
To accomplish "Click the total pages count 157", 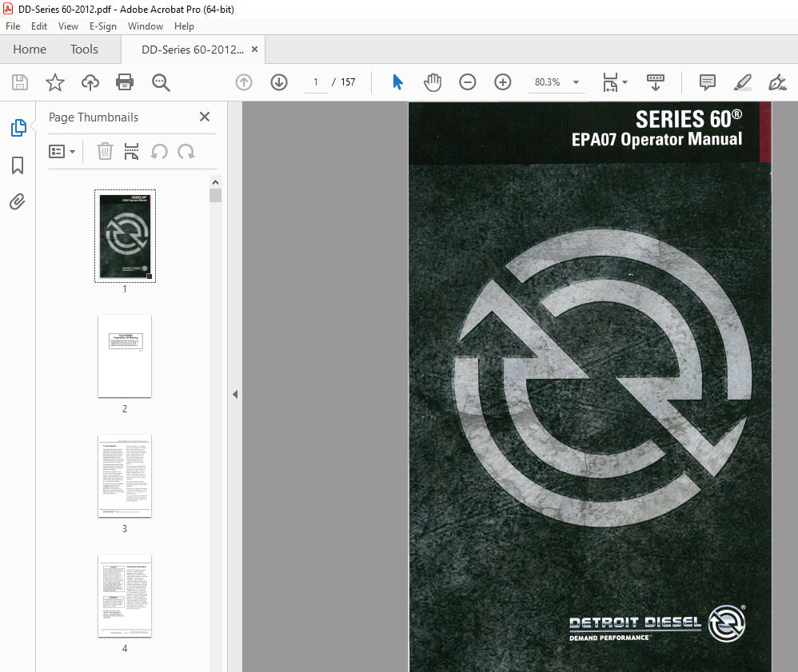I will tap(348, 82).
